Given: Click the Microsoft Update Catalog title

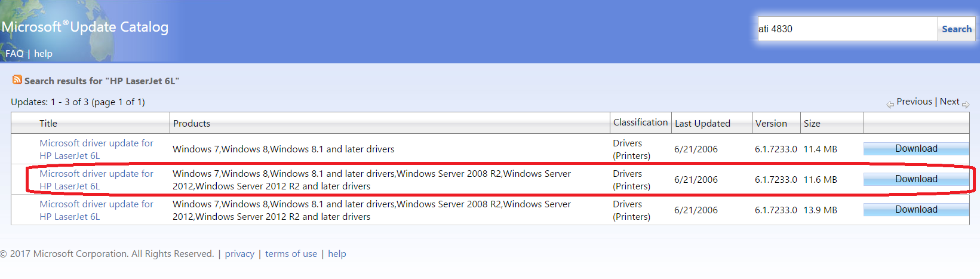Looking at the screenshot, I should (x=85, y=27).
